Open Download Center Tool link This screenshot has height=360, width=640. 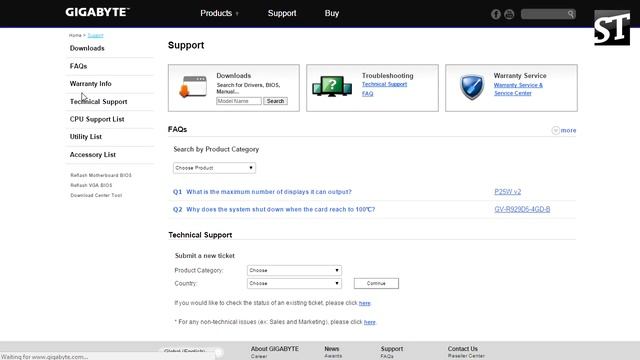pos(96,196)
